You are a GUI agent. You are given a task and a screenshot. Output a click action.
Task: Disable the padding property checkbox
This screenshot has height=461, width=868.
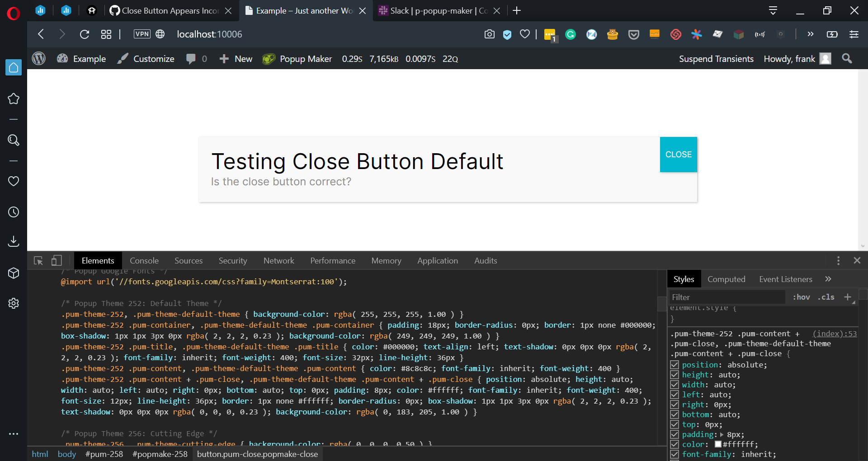pyautogui.click(x=674, y=434)
